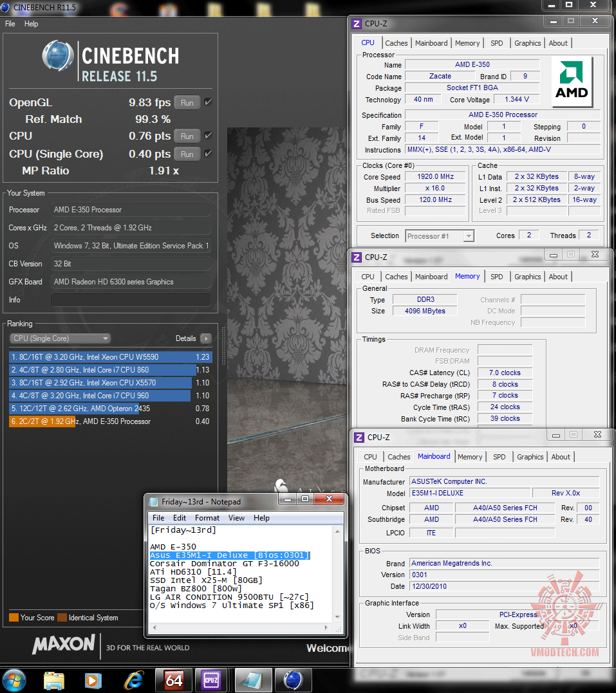Switch to the Notepad taskbar button
This screenshot has height=693, width=616.
click(253, 680)
